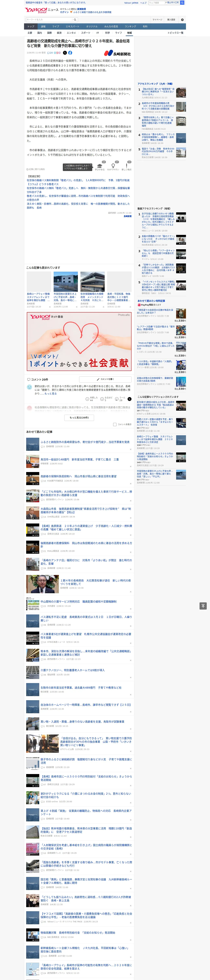
Task: Open the ライブ tab in dark navbar
Action: pyautogui.click(x=56, y=27)
